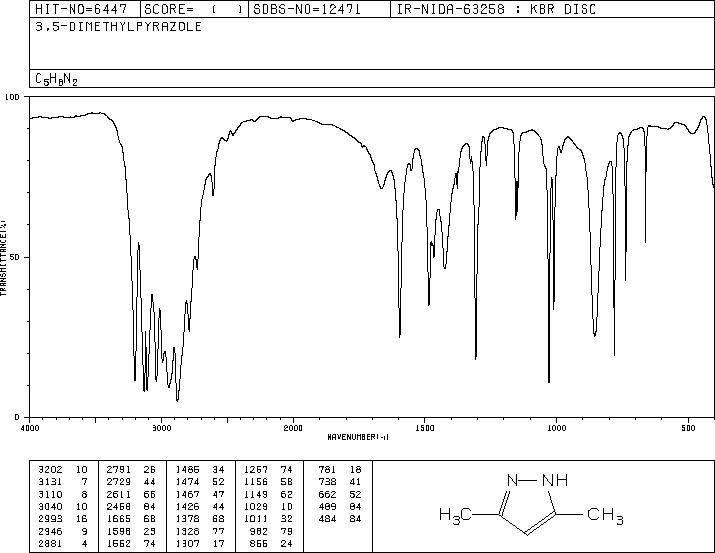Click transmittance value 9 beside 2946
This screenshot has height=553, width=715.
84,531
